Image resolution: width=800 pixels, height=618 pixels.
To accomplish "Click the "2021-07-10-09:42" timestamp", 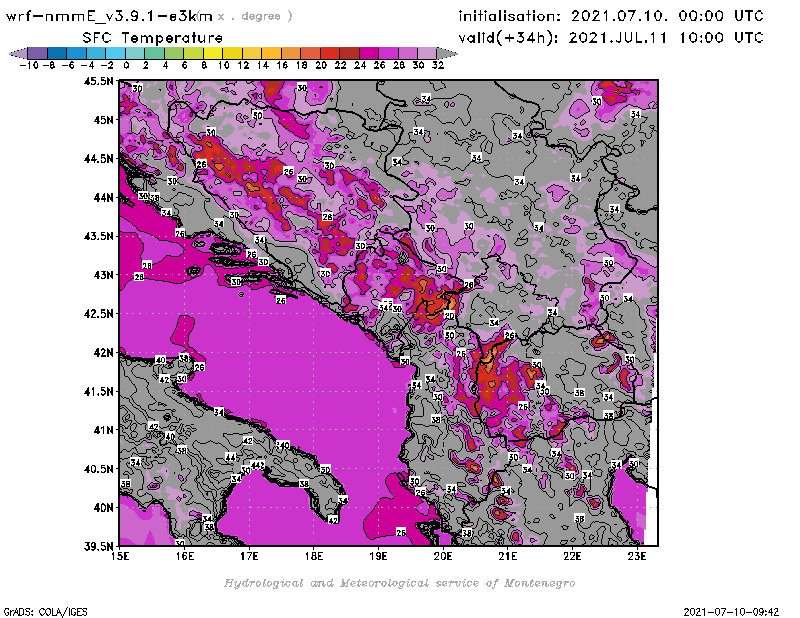I will [731, 612].
